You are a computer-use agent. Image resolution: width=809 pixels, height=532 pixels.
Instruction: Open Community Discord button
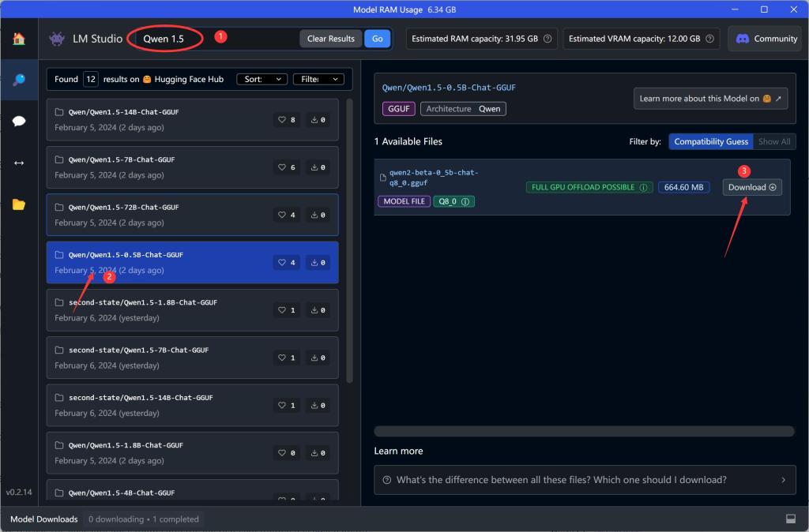pyautogui.click(x=766, y=39)
